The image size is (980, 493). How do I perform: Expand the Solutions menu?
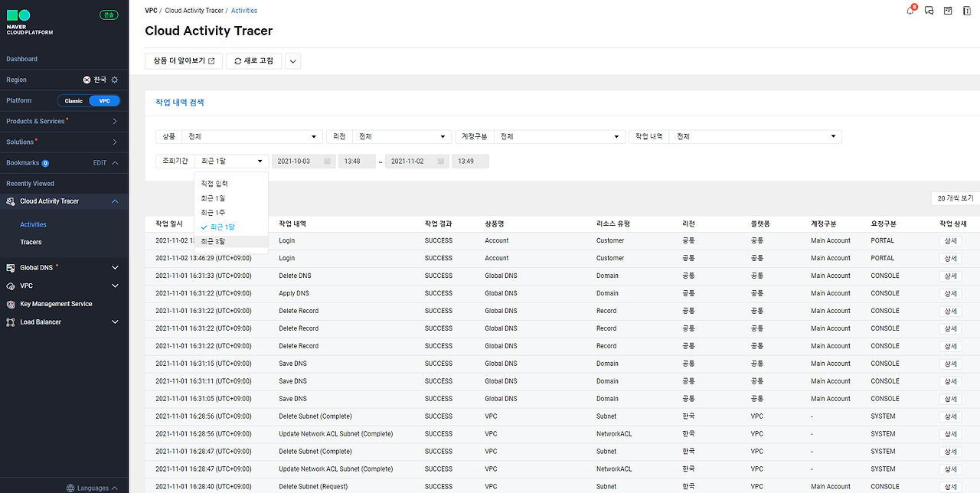pyautogui.click(x=115, y=142)
